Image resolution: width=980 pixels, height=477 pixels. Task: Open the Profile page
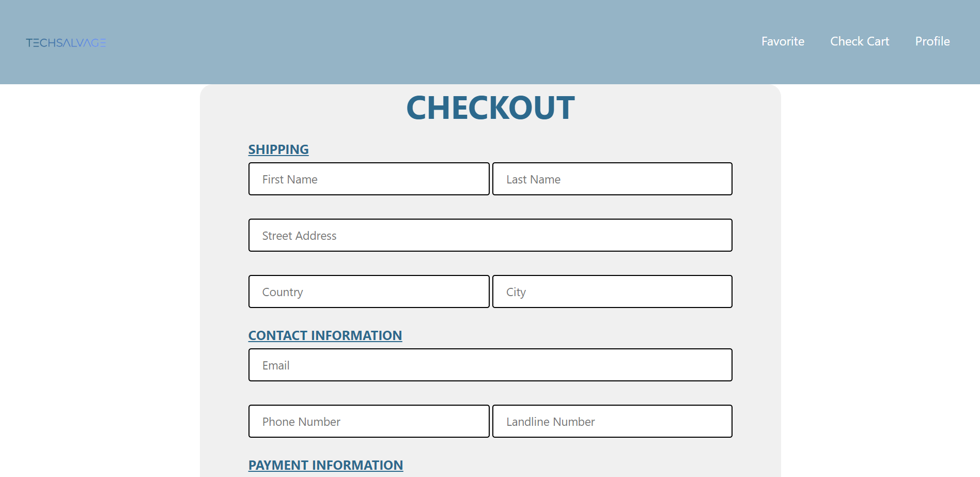(x=932, y=41)
